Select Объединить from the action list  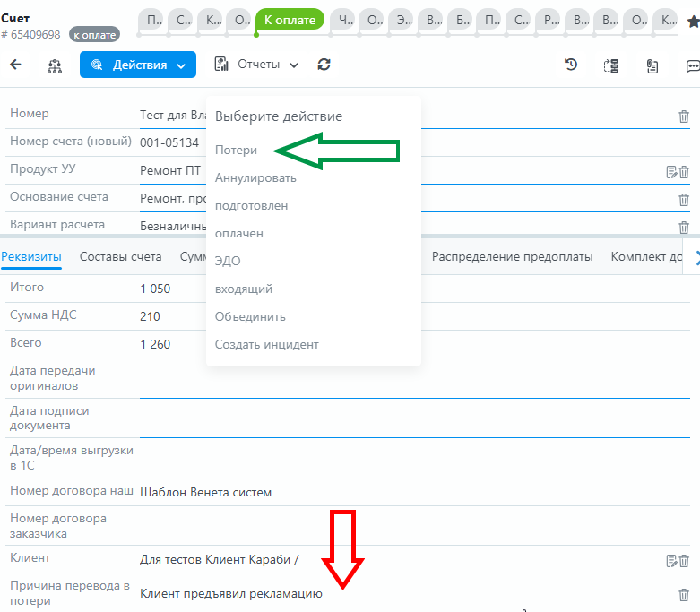pos(250,316)
